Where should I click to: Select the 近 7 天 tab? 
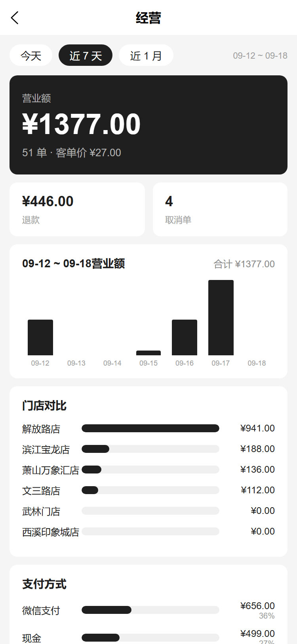86,55
